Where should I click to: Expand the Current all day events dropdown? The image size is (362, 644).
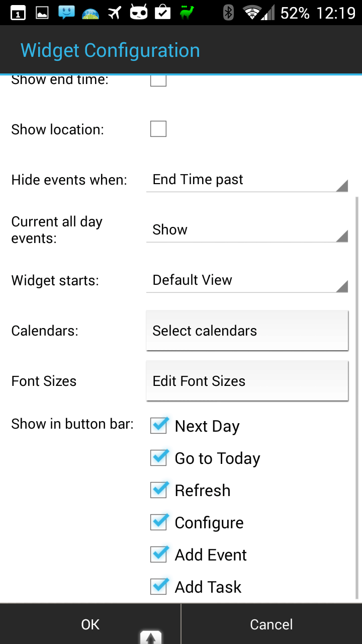(247, 230)
